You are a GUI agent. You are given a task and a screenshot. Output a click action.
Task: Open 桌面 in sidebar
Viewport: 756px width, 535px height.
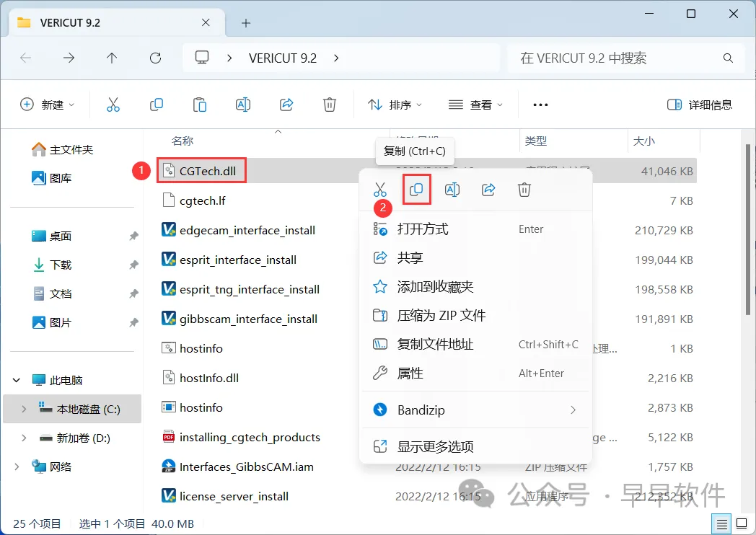(x=52, y=236)
